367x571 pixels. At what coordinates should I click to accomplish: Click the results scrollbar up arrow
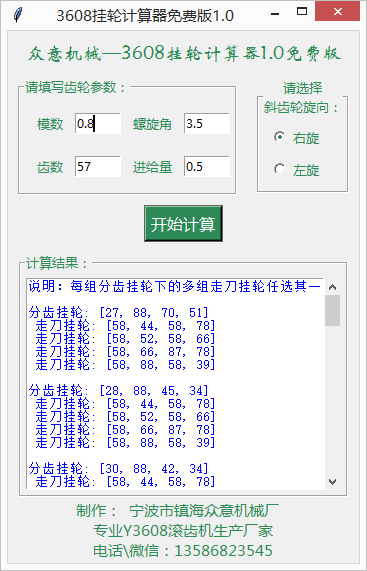pos(332,287)
